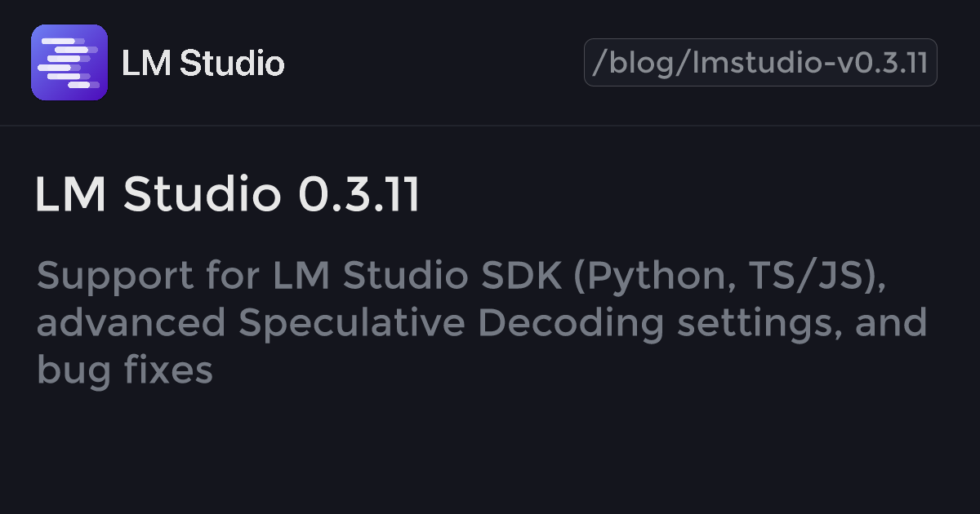Viewport: 980px width, 514px height.
Task: Click the word "advanced" in the description
Action: tap(131, 323)
